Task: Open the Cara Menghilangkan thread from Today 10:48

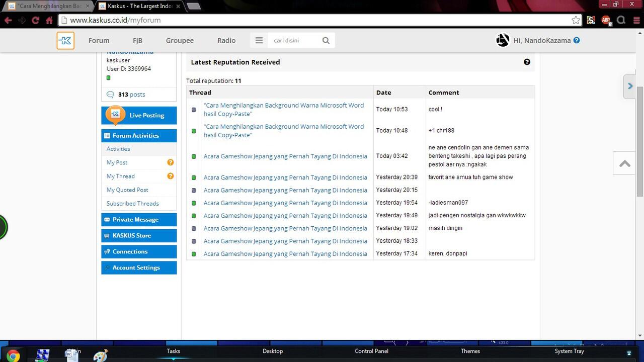Action: [283, 131]
